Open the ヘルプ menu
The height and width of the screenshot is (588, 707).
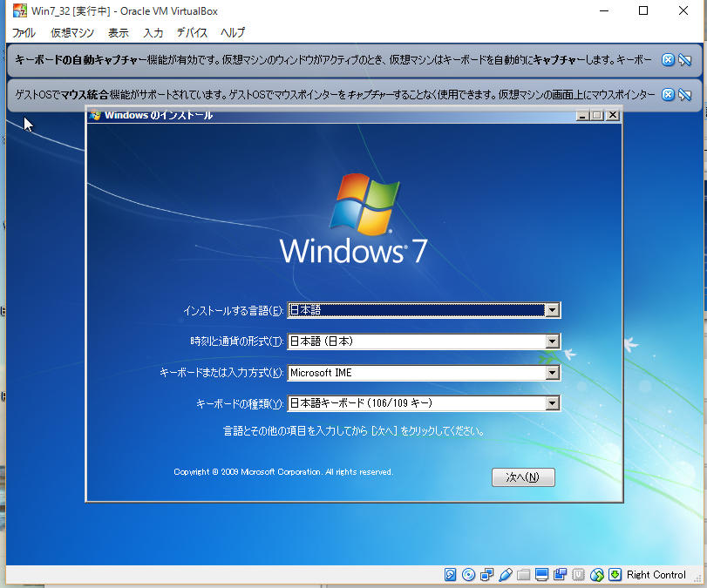(x=233, y=33)
